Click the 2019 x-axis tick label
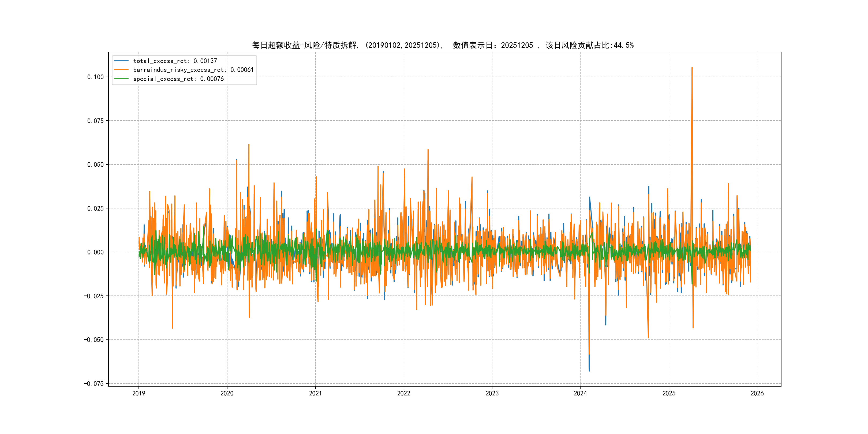 [x=139, y=393]
